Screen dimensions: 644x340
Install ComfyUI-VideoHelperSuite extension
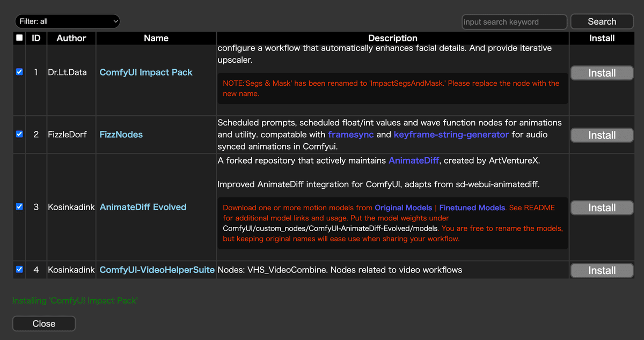point(602,270)
